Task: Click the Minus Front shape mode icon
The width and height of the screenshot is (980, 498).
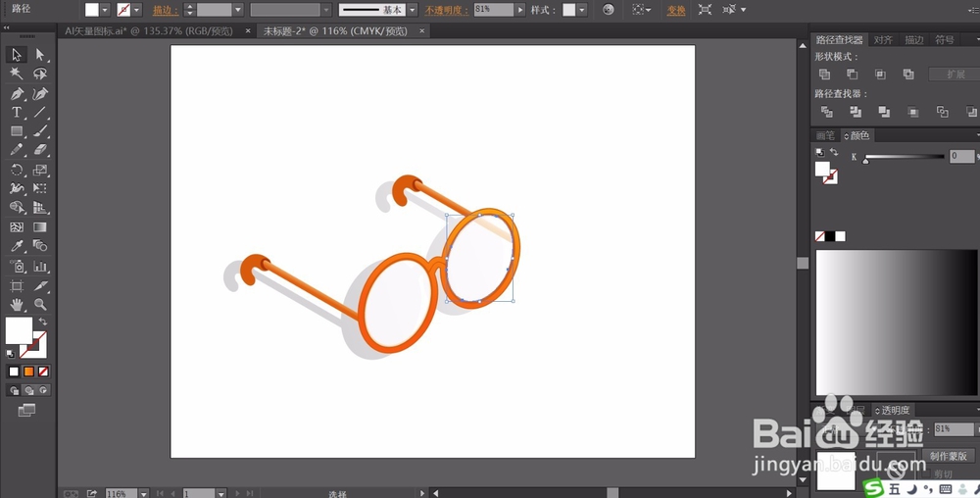Action: coord(852,75)
